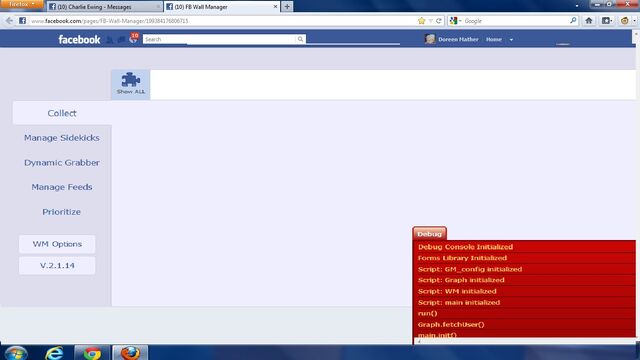Select the FB Wall Manager browser tab

[x=222, y=7]
